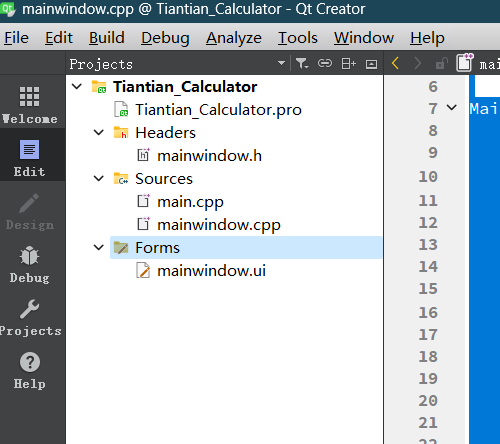Go forward in editor history
This screenshot has height=444, width=500.
tap(418, 63)
